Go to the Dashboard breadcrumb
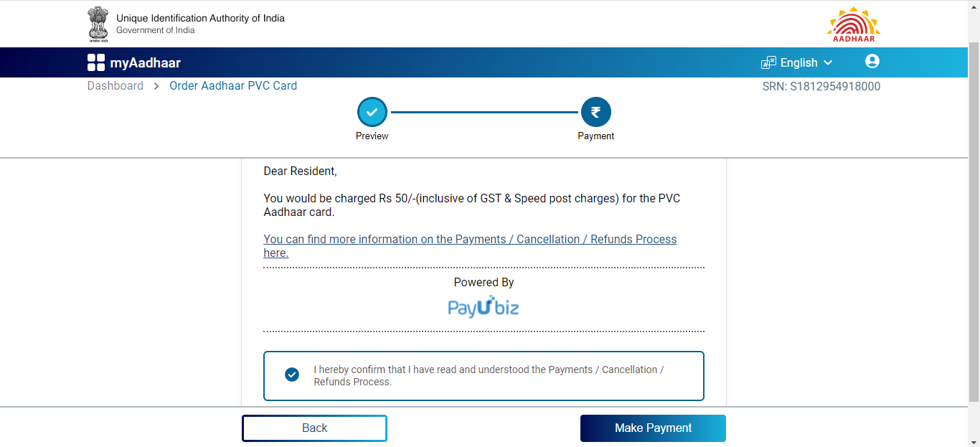 (116, 86)
